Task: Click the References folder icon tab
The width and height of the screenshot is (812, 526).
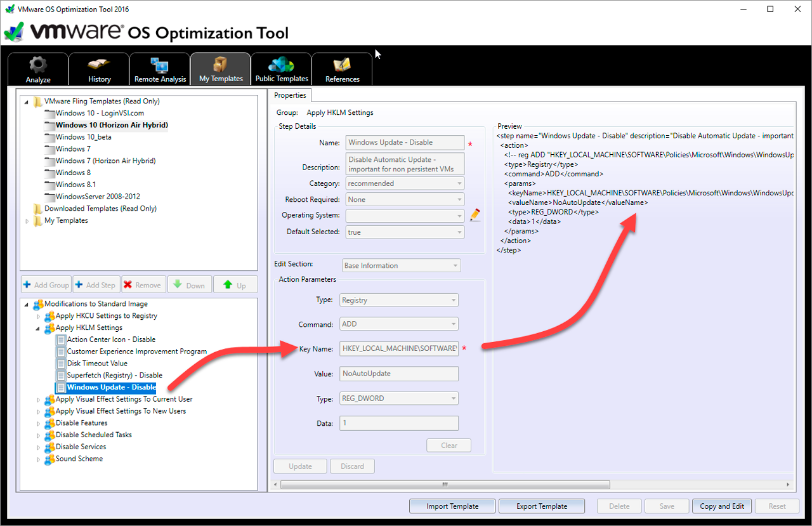Action: point(342,65)
